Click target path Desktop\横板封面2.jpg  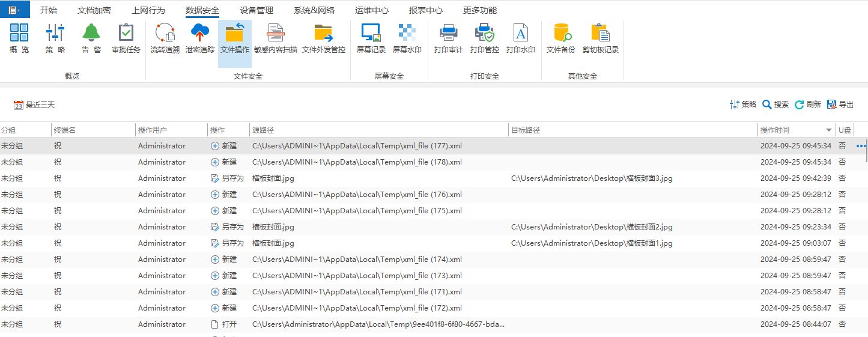592,227
